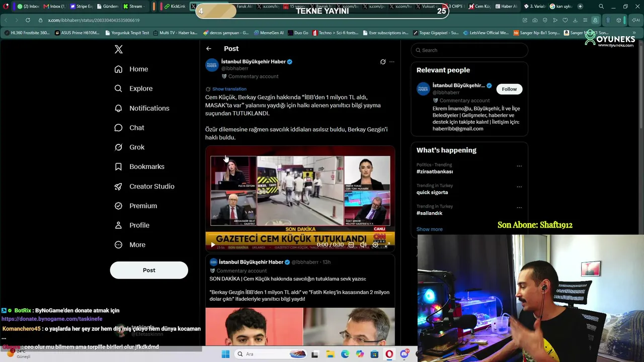Open the donate.bynogame.com chat link
The height and width of the screenshot is (362, 644).
(52, 319)
